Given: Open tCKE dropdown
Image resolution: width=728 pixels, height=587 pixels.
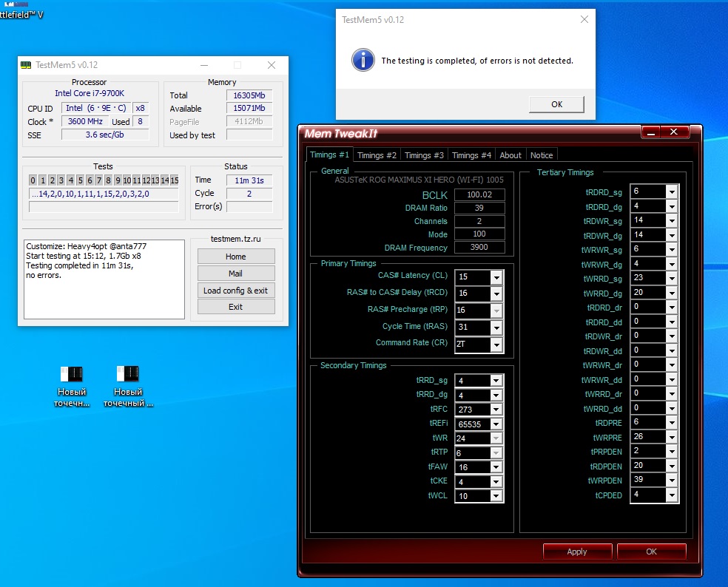Looking at the screenshot, I should [x=496, y=482].
